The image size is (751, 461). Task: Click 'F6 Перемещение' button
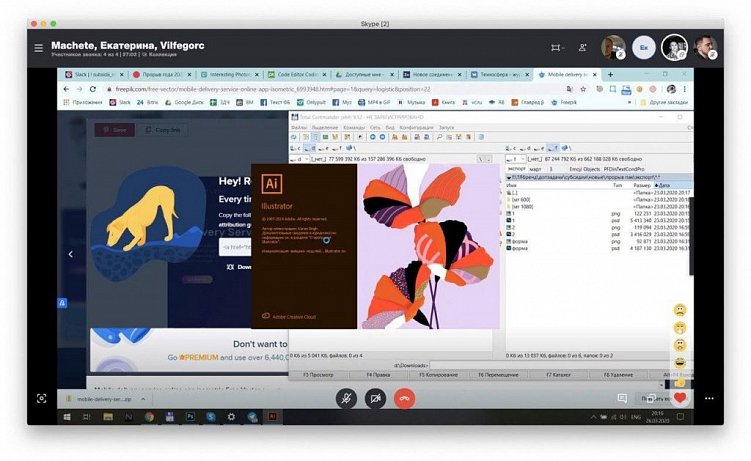(498, 375)
